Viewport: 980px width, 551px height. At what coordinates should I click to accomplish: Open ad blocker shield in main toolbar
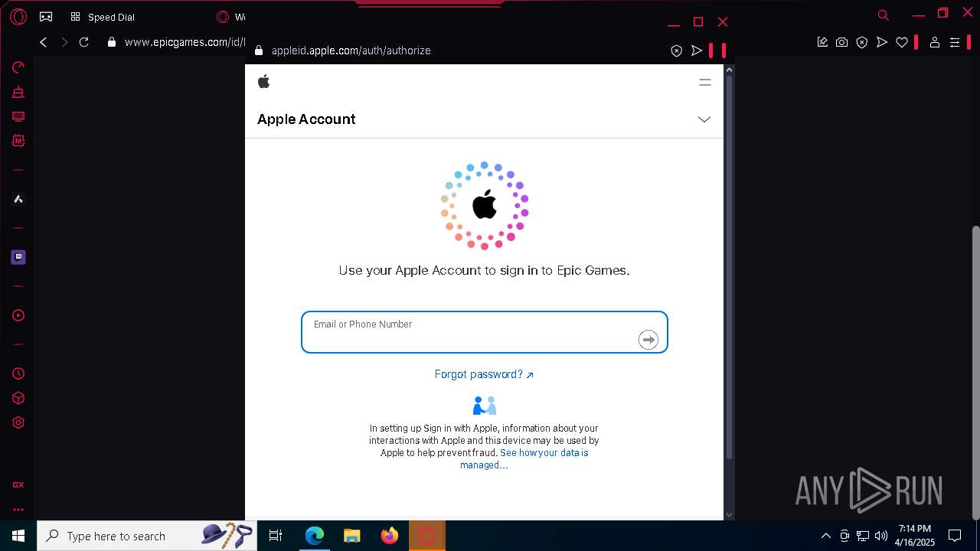(862, 42)
